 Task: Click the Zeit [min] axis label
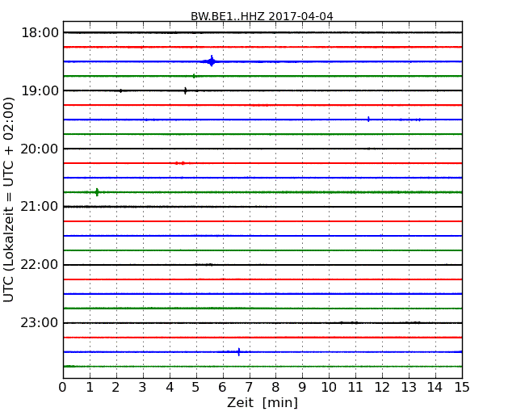click(262, 402)
